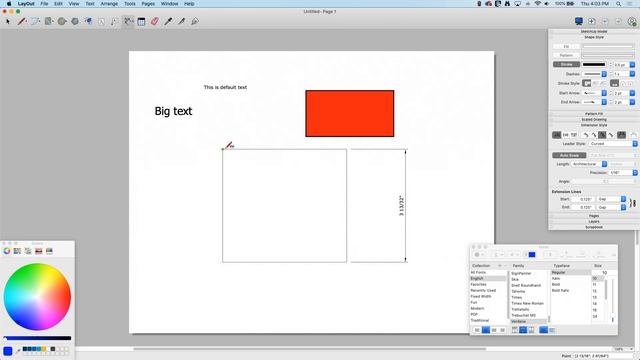This screenshot has height=360, width=640.
Task: Select Times New Roman font family
Action: (x=527, y=303)
